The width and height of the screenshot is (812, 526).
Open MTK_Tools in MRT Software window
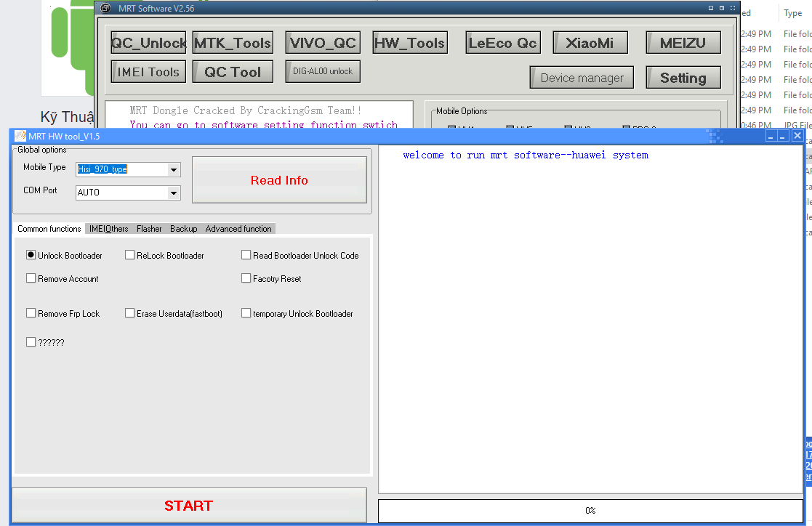233,42
